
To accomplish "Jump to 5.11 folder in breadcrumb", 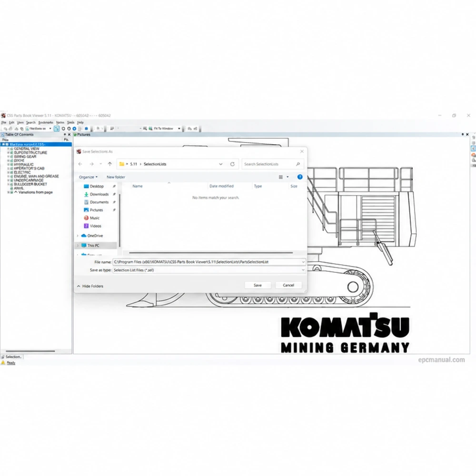I will tap(134, 164).
